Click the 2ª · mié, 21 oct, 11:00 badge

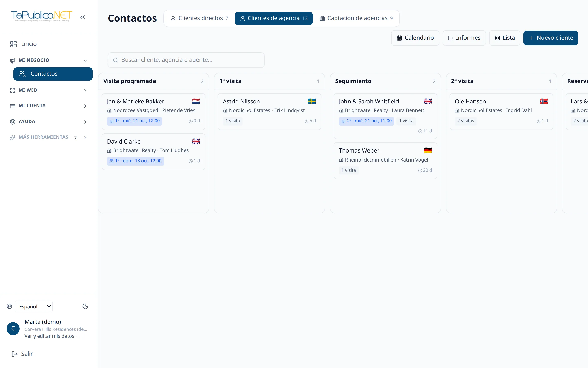pyautogui.click(x=366, y=121)
